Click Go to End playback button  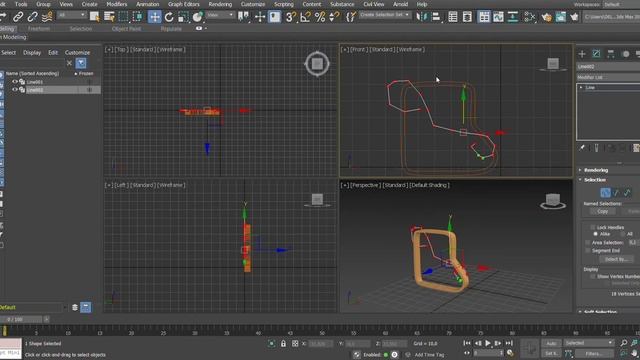[x=509, y=343]
